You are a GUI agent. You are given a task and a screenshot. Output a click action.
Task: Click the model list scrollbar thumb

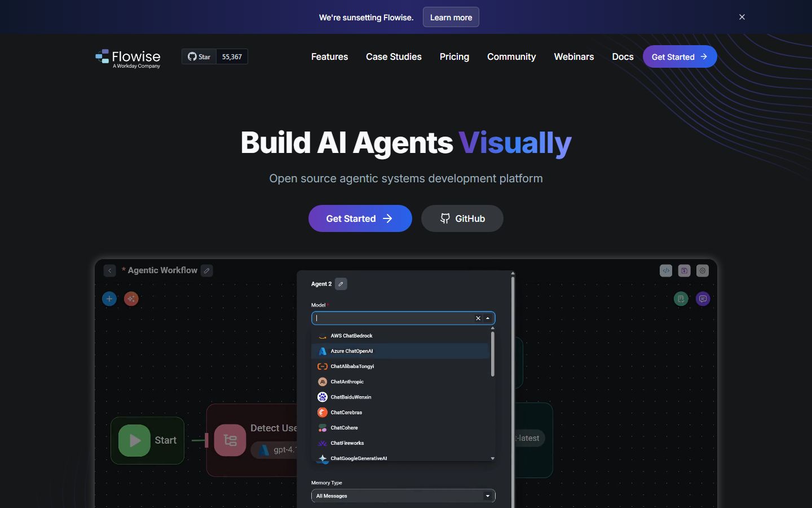[x=493, y=354]
